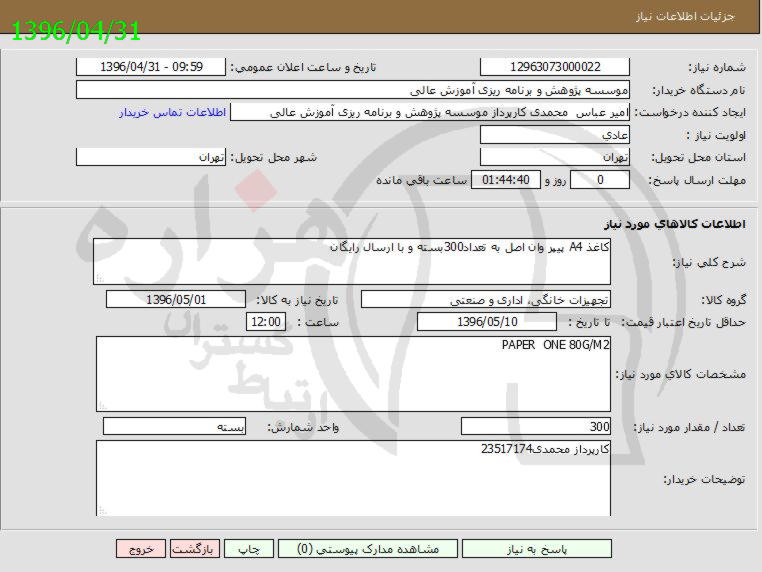Click the 'مشخصات کالای مورد نیاز:' label
The width and height of the screenshot is (762, 572).
[681, 374]
